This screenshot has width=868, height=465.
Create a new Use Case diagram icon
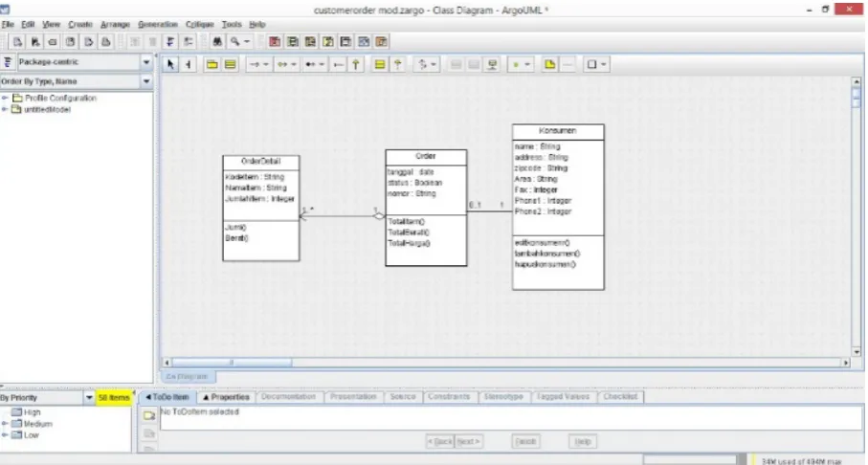tap(275, 41)
